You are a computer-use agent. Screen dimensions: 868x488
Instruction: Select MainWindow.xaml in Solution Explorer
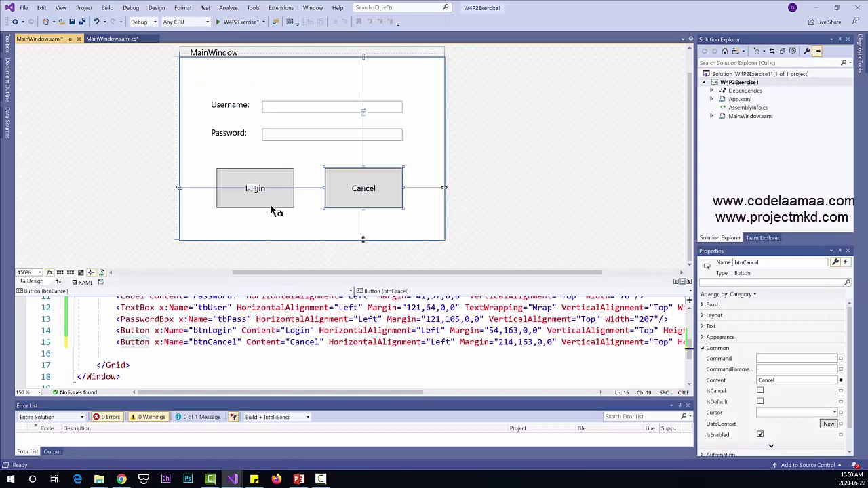pyautogui.click(x=750, y=116)
